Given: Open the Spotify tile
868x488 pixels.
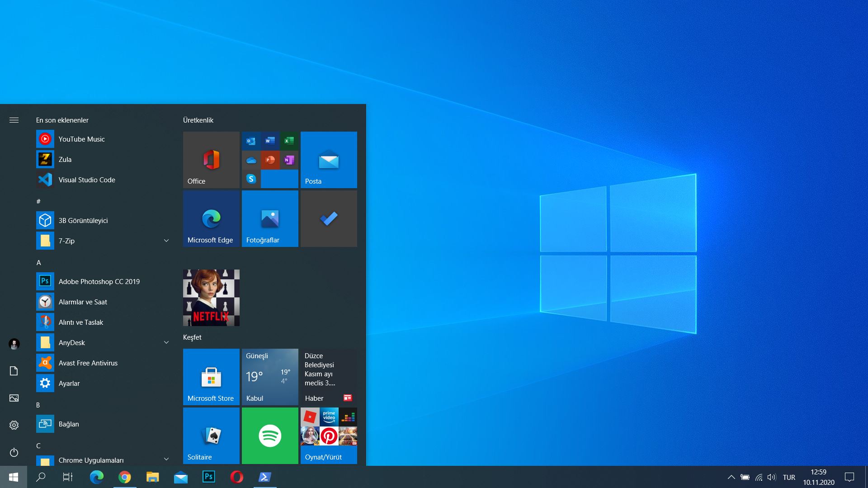Looking at the screenshot, I should tap(270, 436).
